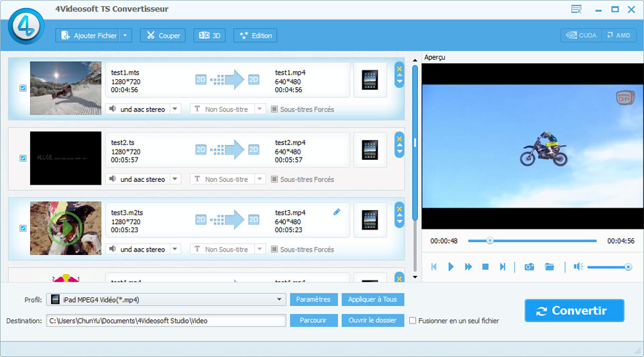Click the Appliquer à Tous button
644x357 pixels.
click(x=372, y=299)
